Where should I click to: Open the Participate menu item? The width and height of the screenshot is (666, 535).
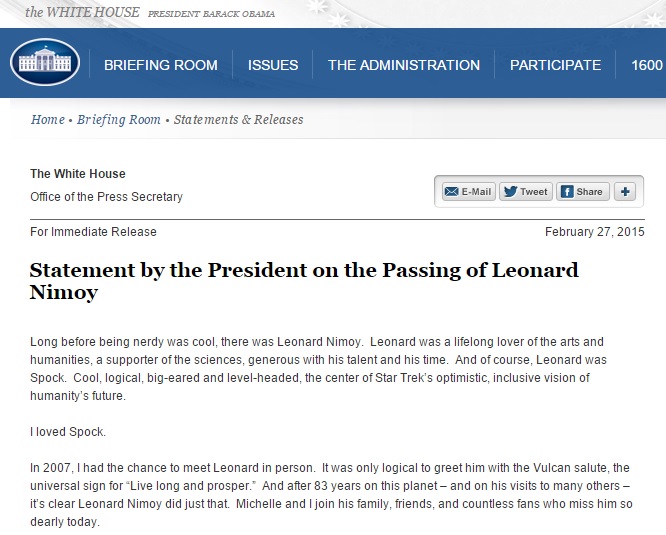(x=555, y=65)
